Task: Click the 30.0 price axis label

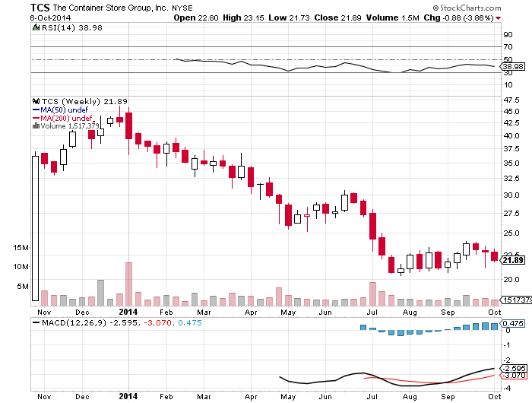Action: click(511, 195)
